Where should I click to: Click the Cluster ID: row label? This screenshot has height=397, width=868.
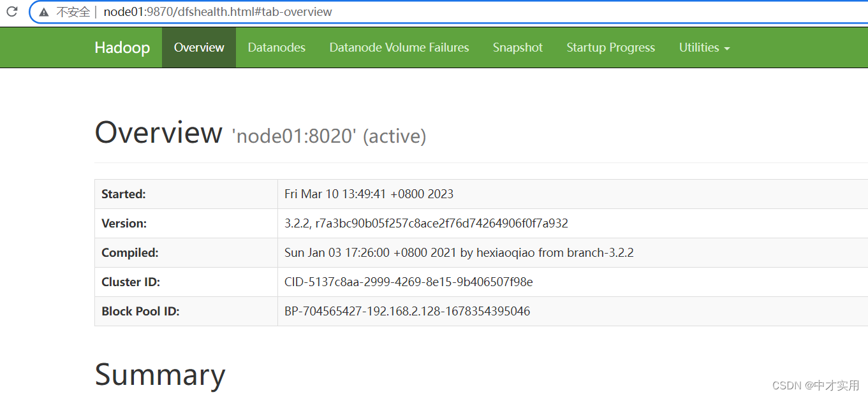tap(131, 282)
